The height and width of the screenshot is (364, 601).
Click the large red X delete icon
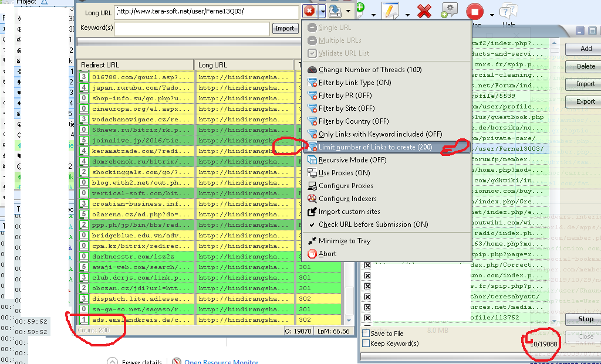pos(424,11)
